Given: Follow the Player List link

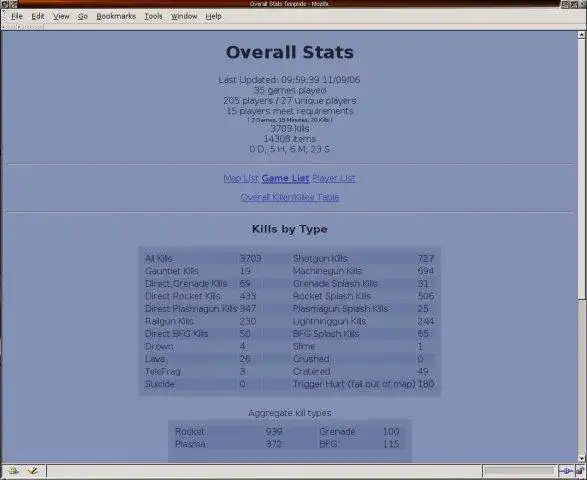Looking at the screenshot, I should point(334,178).
